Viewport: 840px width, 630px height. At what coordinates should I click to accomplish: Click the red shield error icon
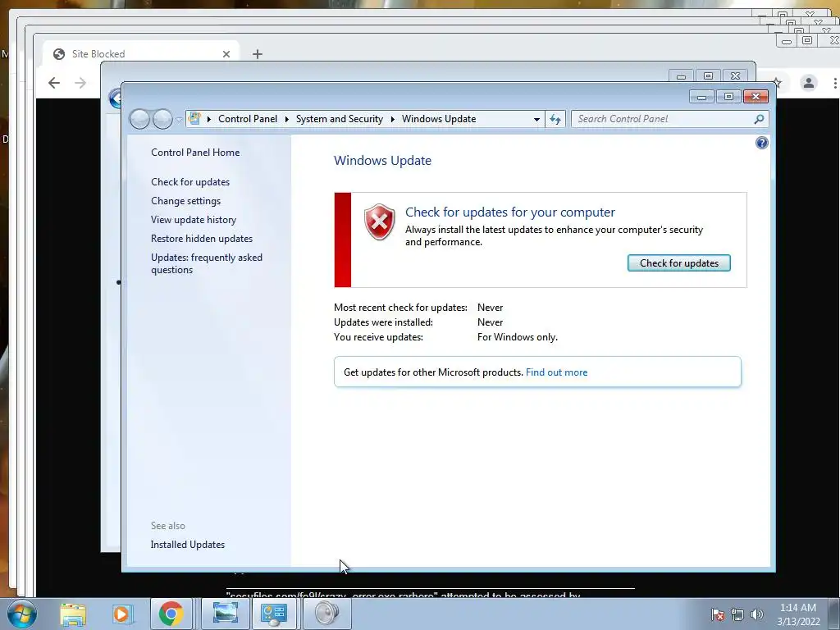[x=379, y=221]
